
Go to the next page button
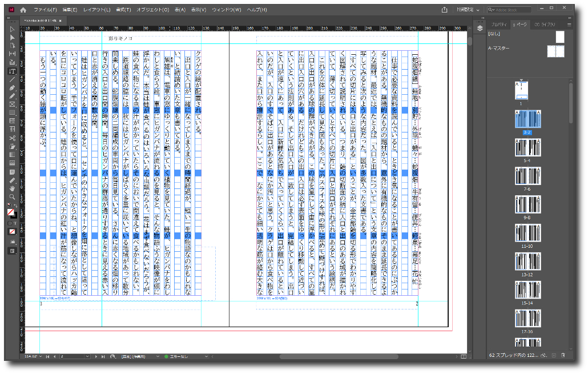coord(97,356)
